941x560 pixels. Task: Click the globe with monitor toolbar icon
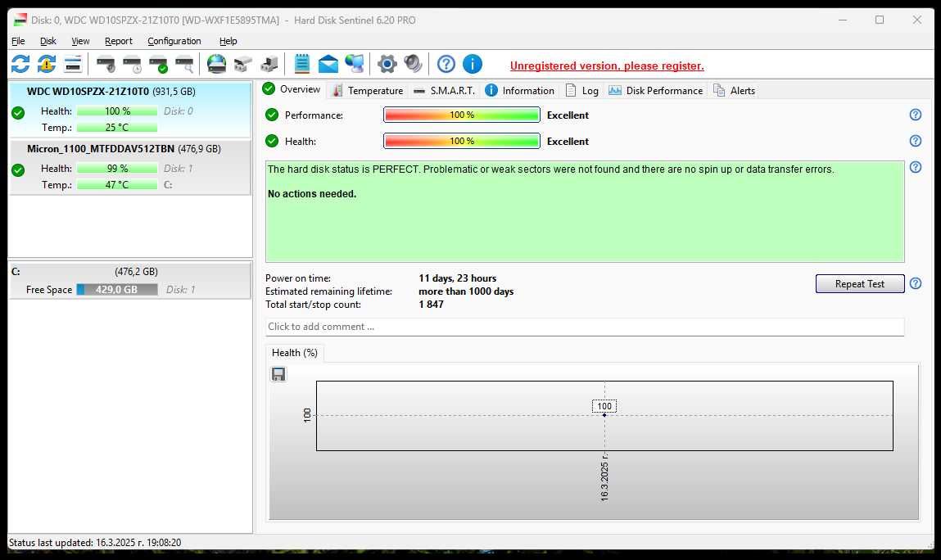pos(354,64)
